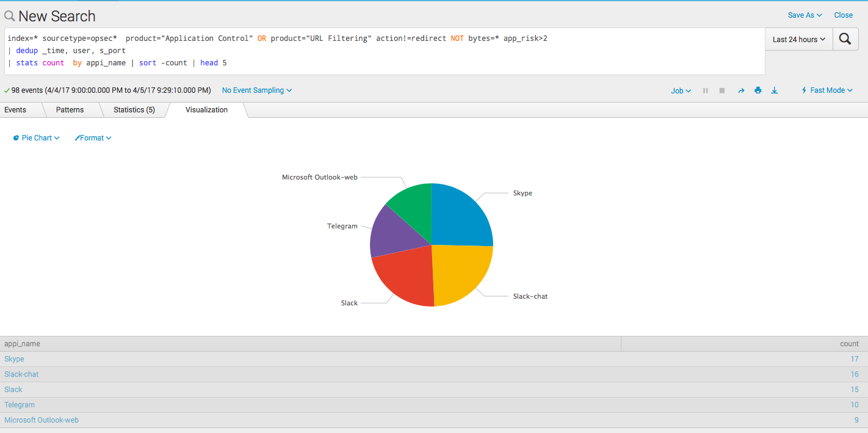Open the Save As menu

tap(805, 15)
